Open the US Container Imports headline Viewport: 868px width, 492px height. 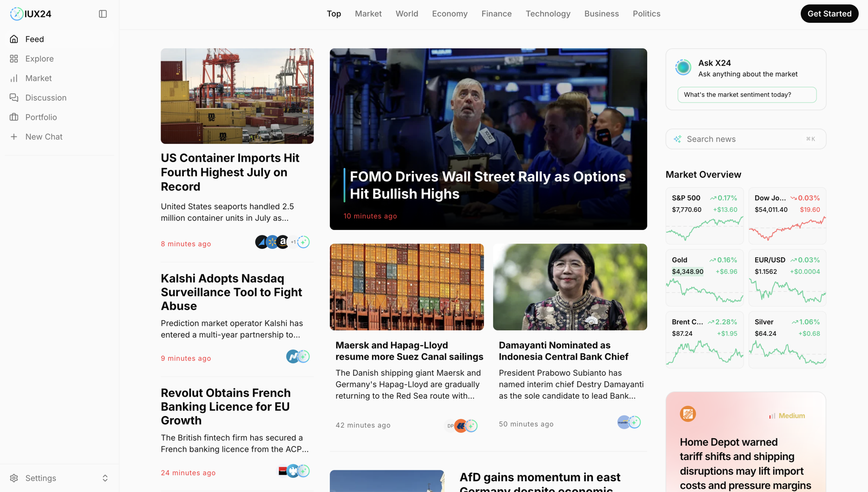230,172
